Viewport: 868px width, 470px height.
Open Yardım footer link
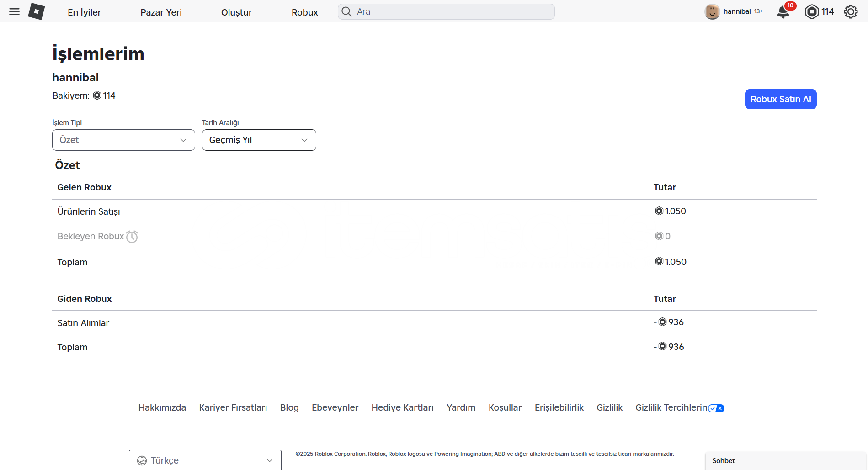[x=461, y=407]
